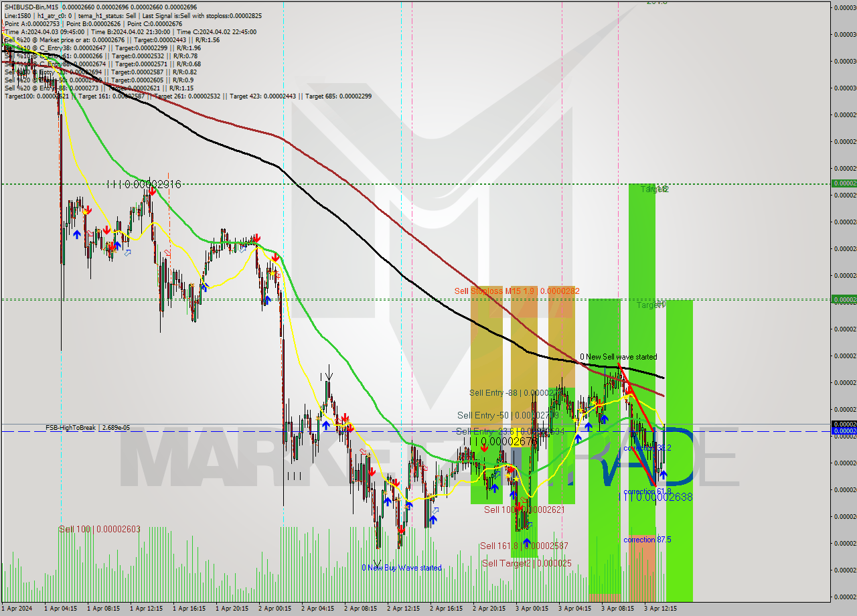Click the '3 Apr 00:15' time axis label
857x616 pixels.
(532, 609)
